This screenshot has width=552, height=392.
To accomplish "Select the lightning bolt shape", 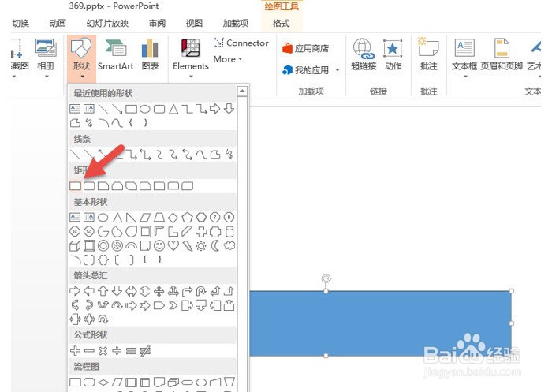I will [x=187, y=245].
